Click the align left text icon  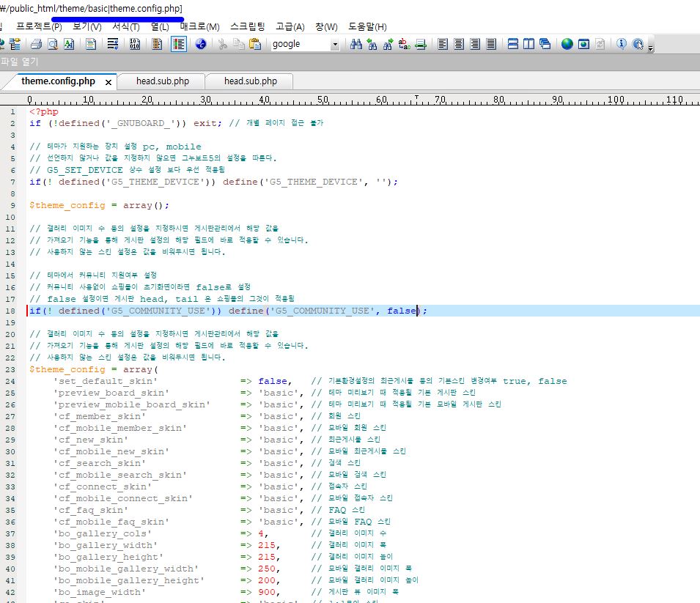443,44
